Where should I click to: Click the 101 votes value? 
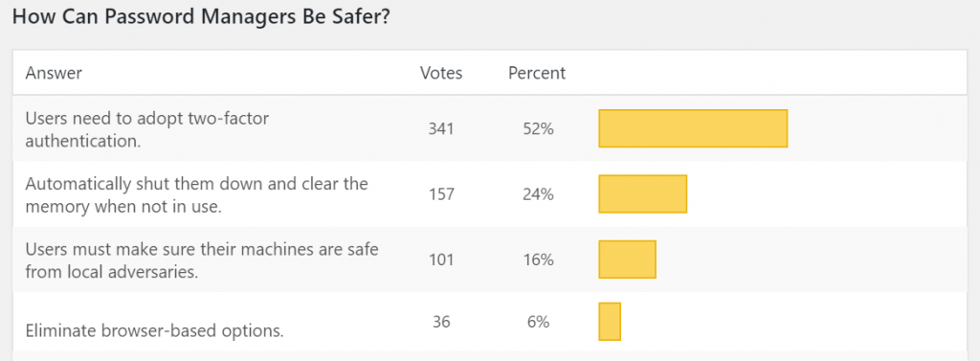pyautogui.click(x=440, y=259)
